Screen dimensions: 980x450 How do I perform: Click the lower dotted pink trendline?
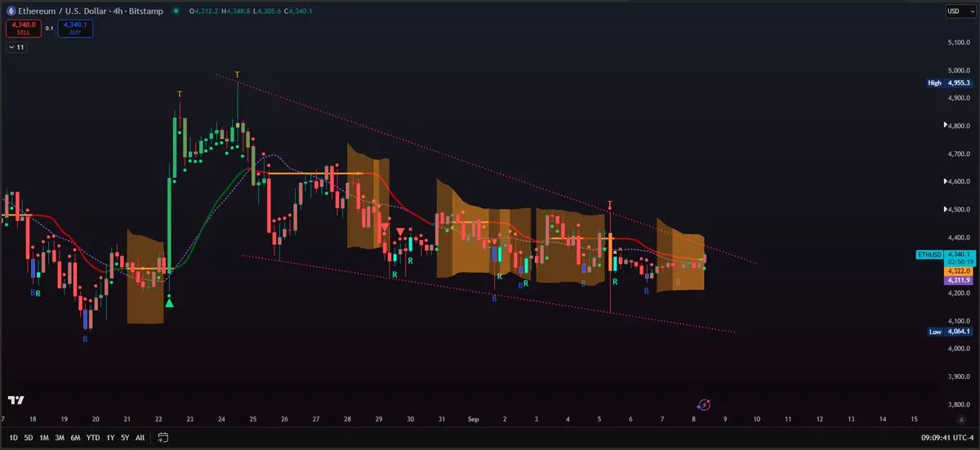coord(490,294)
